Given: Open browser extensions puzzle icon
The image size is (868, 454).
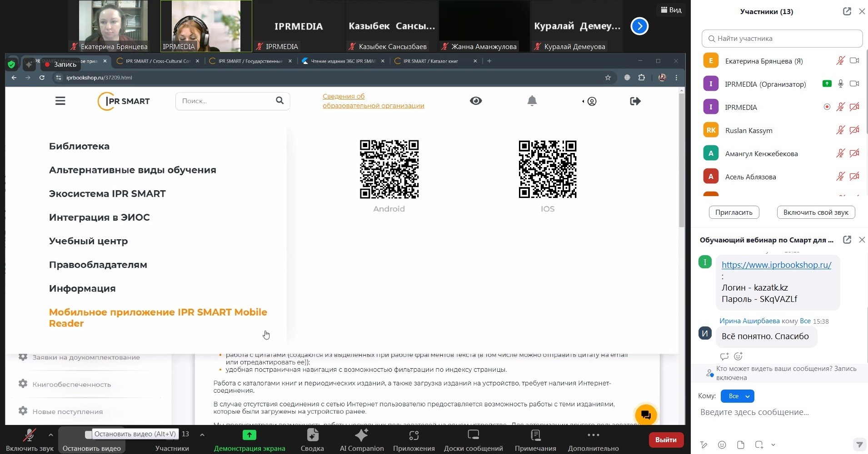Looking at the screenshot, I should point(641,78).
